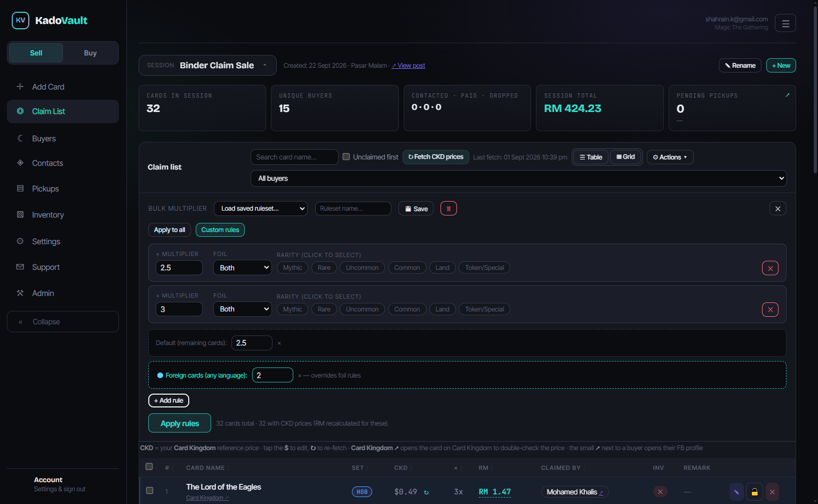Viewport: 818px width, 504px height.
Task: Click the Ruleset name input field
Action: (353, 209)
